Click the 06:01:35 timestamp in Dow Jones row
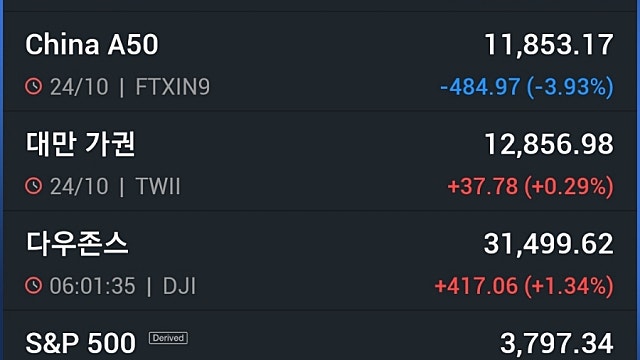This screenshot has width=640, height=360. pos(92,285)
